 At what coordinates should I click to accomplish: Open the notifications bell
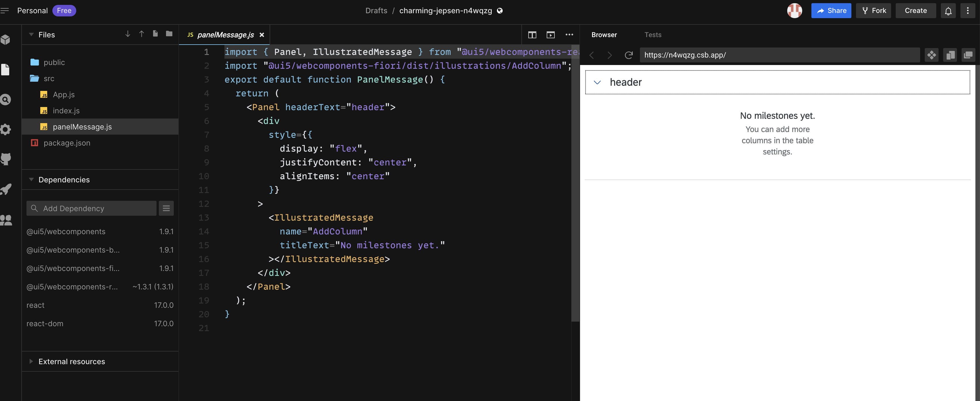pos(948,10)
